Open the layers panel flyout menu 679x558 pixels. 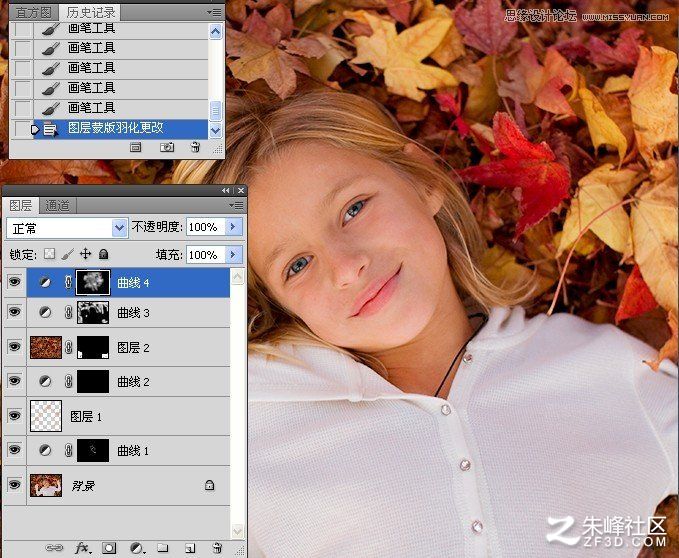[236, 205]
